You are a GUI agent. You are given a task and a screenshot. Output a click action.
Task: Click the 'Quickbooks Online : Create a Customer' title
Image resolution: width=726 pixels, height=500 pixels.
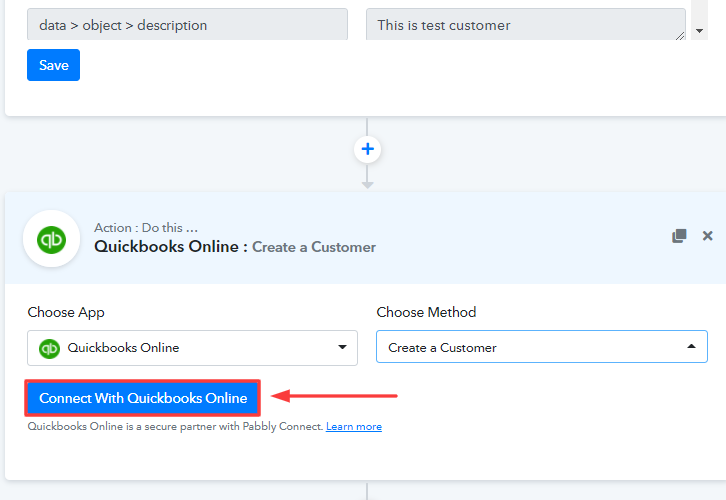(x=235, y=246)
